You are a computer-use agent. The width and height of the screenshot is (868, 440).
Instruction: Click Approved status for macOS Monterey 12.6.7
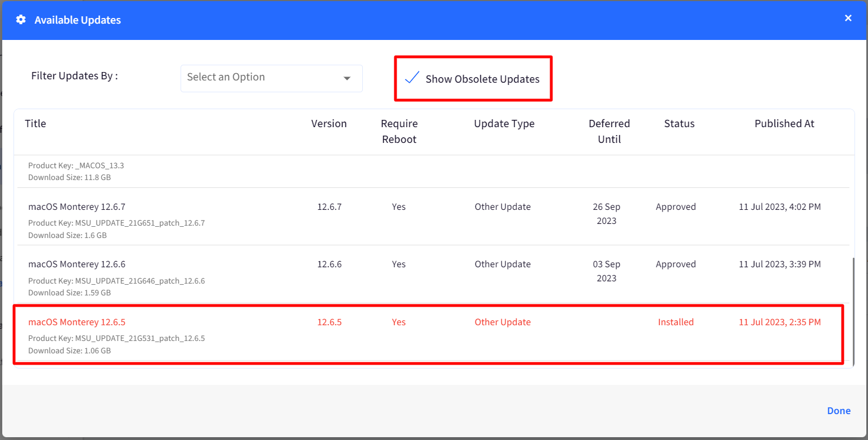point(676,206)
